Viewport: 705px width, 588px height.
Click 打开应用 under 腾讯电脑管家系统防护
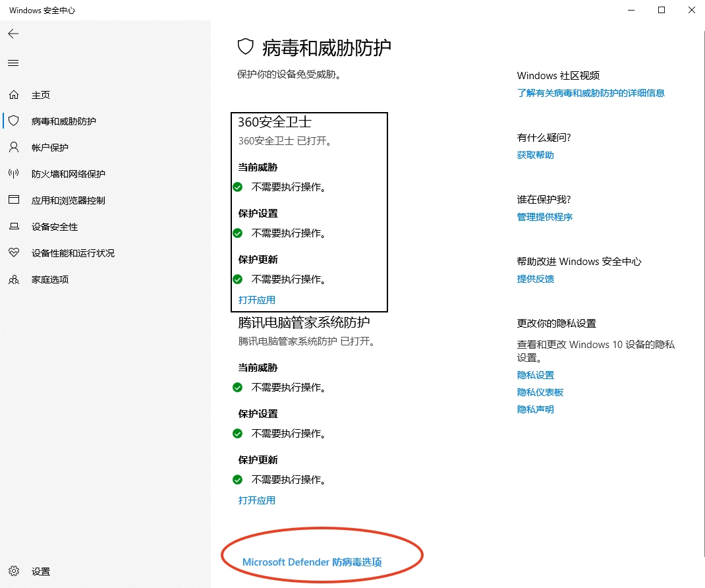click(x=257, y=500)
